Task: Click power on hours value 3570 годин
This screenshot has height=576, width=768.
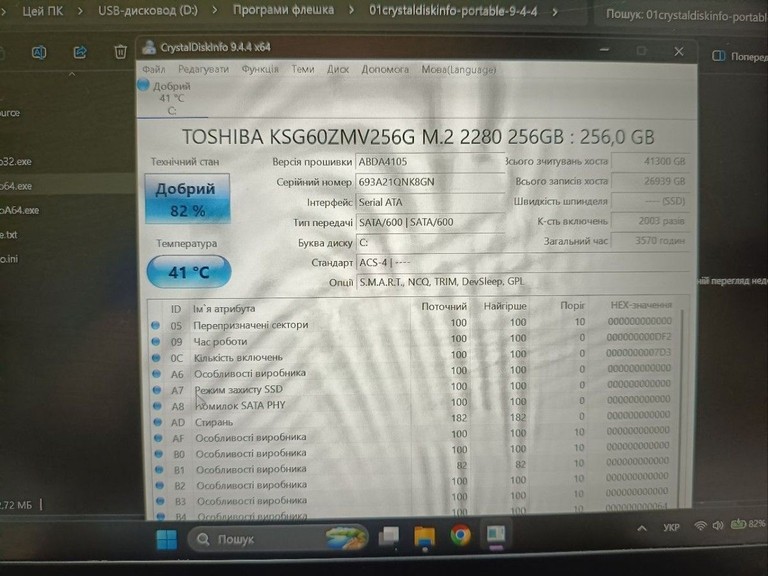Action: (650, 240)
